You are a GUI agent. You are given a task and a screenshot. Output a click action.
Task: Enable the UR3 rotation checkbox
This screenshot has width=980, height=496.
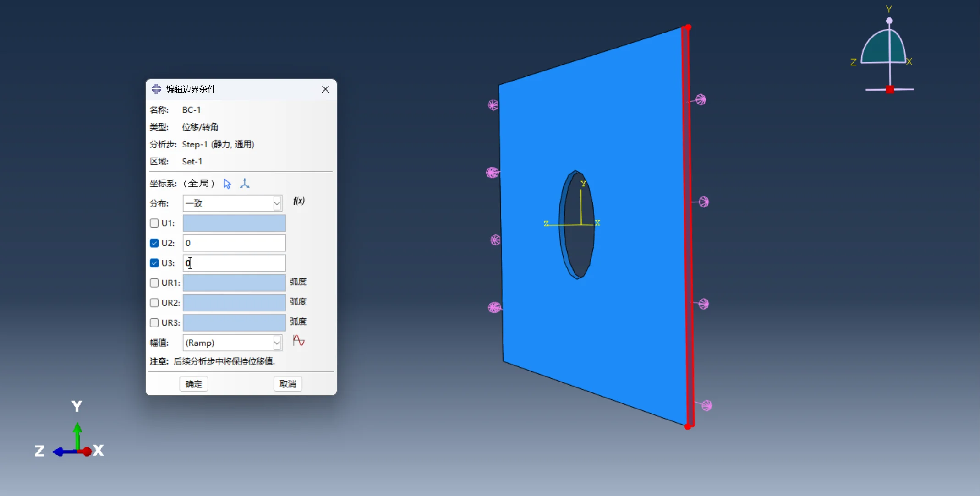click(154, 323)
